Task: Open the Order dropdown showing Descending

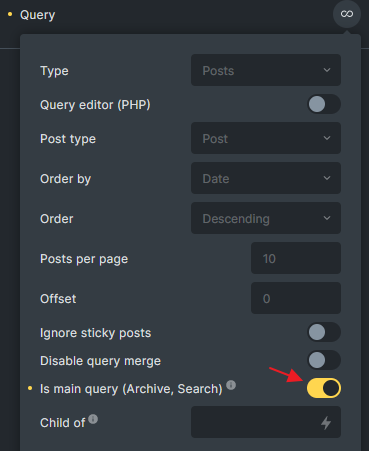Action: pyautogui.click(x=266, y=218)
